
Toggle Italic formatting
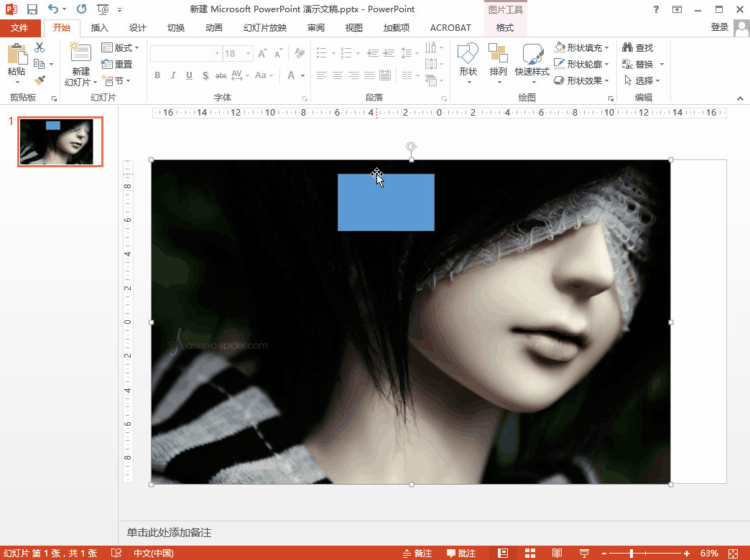(173, 75)
